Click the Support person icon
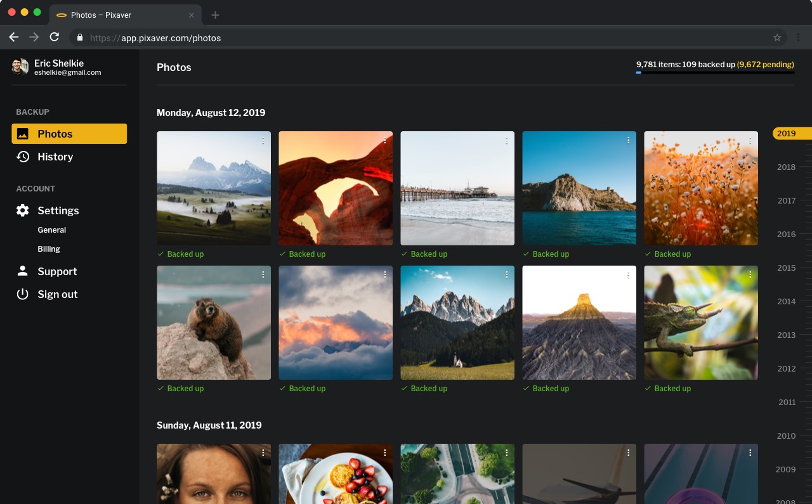Viewport: 812px width, 504px height. tap(23, 271)
